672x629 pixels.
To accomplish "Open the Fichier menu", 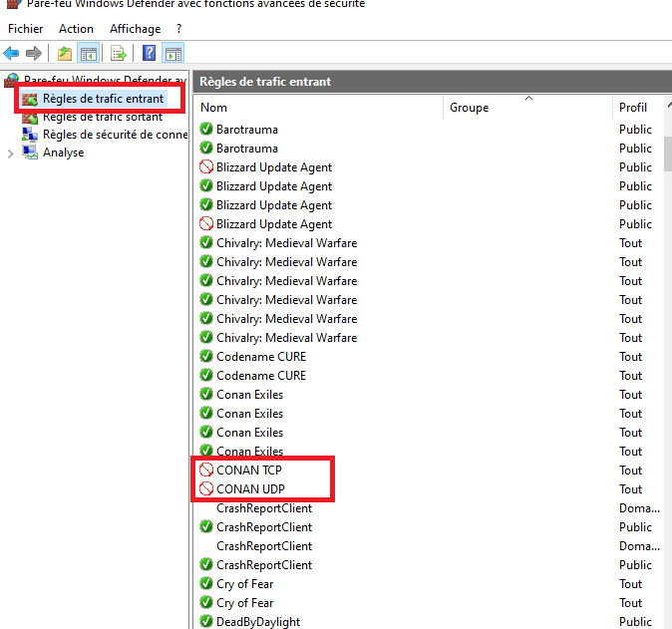I will coord(25,29).
